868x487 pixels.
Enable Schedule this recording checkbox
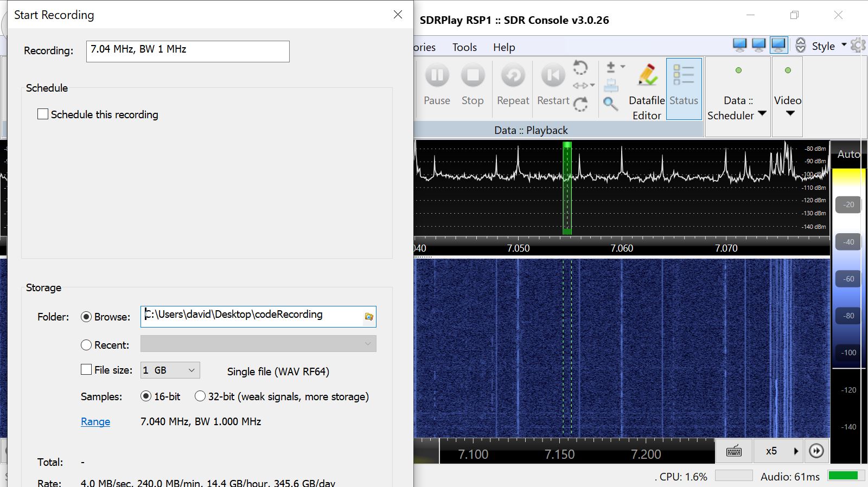43,114
